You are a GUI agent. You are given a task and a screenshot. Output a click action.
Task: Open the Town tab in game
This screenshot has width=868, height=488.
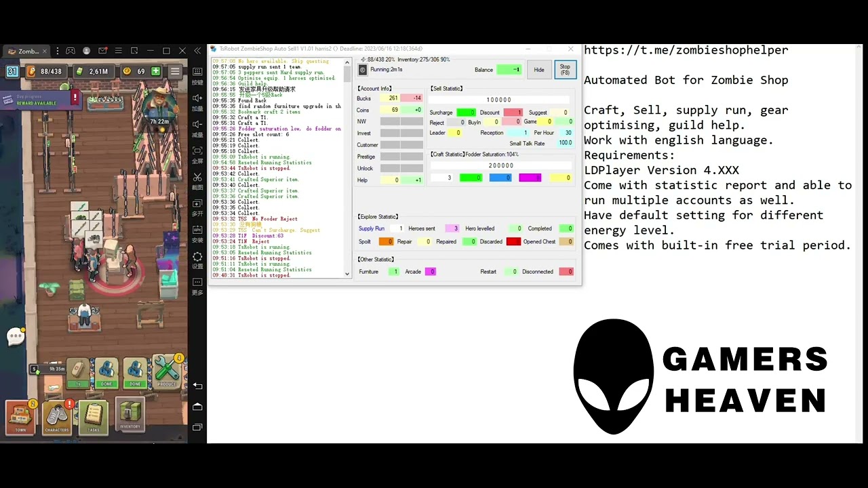click(20, 418)
